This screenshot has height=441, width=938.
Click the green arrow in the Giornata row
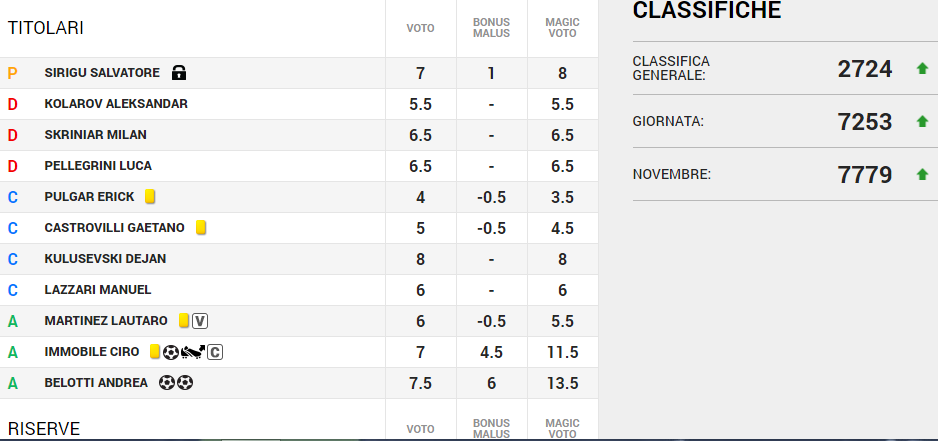click(x=922, y=122)
